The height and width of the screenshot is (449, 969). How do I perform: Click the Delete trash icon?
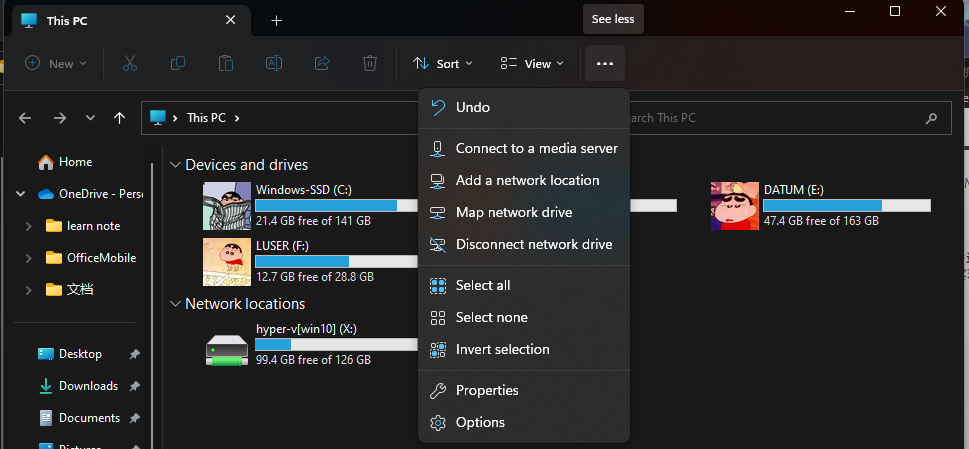(370, 63)
